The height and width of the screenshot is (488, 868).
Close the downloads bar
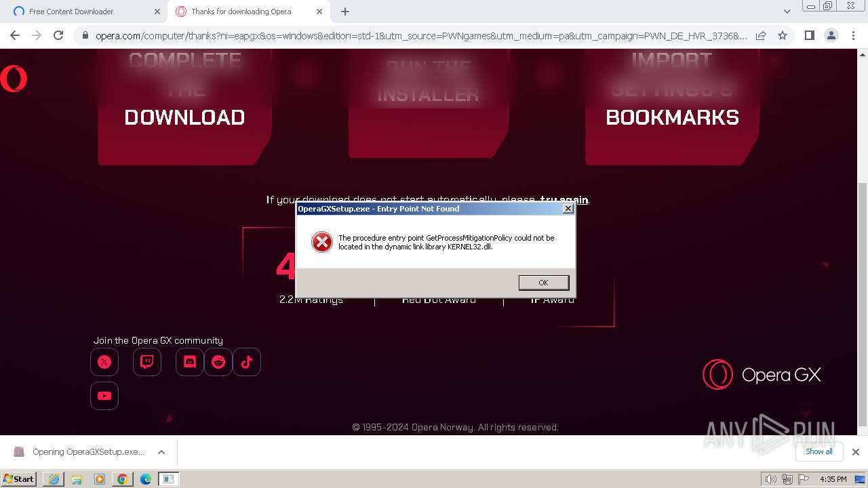coord(856,452)
